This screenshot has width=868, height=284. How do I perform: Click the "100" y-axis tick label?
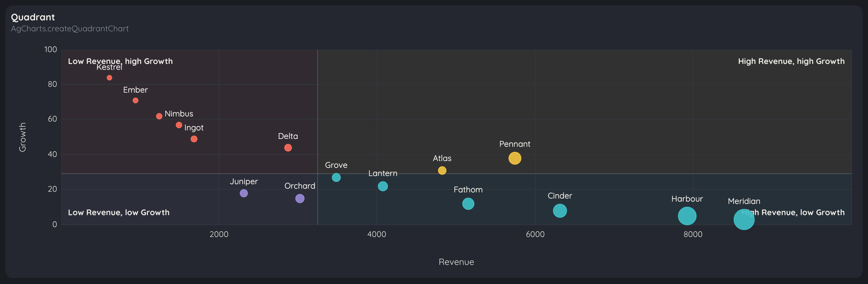[51, 49]
